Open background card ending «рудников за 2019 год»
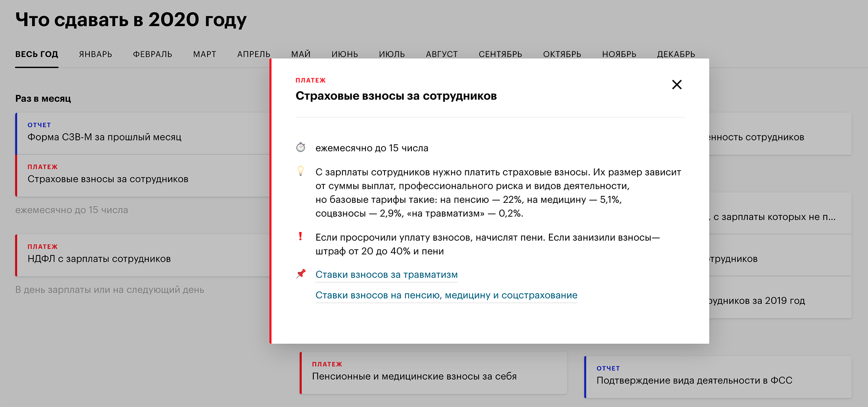 [780, 297]
